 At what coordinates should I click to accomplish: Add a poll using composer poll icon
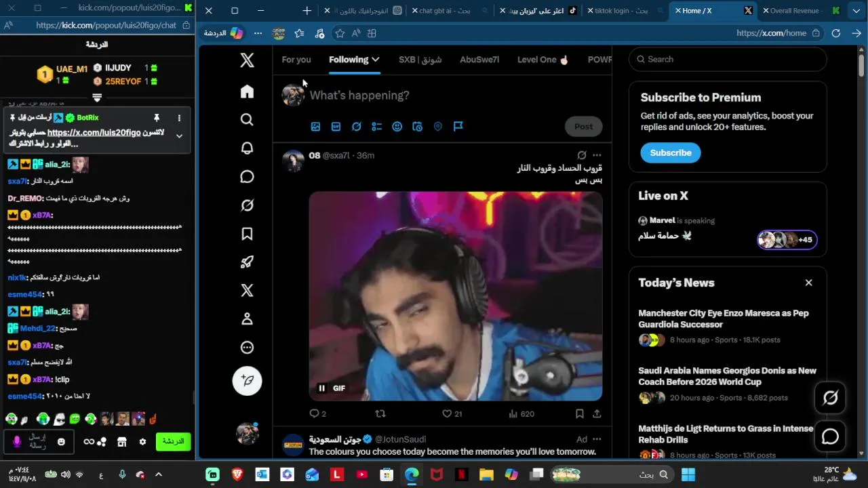click(x=376, y=127)
